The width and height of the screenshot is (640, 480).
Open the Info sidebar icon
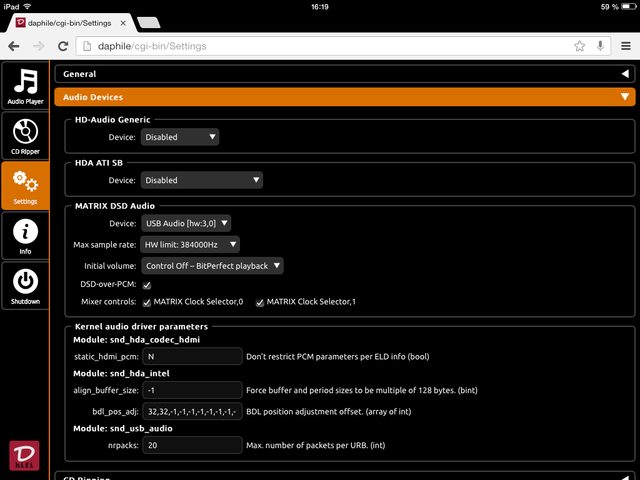point(25,236)
